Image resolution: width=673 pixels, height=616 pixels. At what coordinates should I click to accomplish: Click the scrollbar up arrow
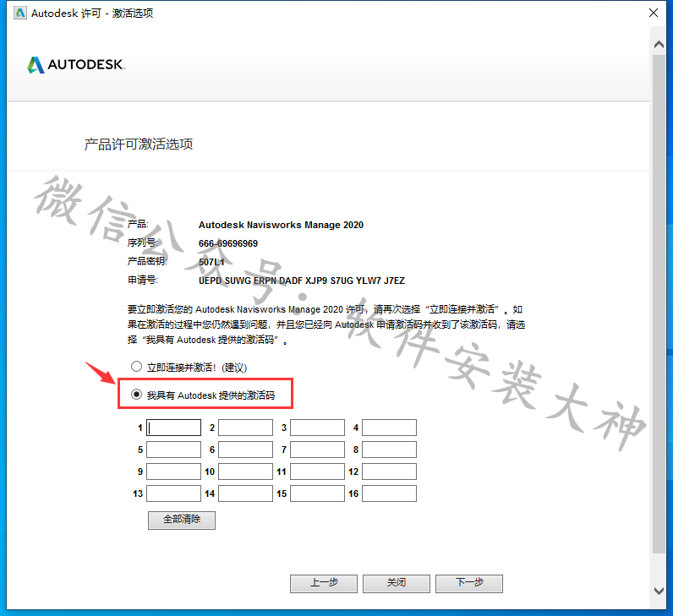[x=659, y=44]
